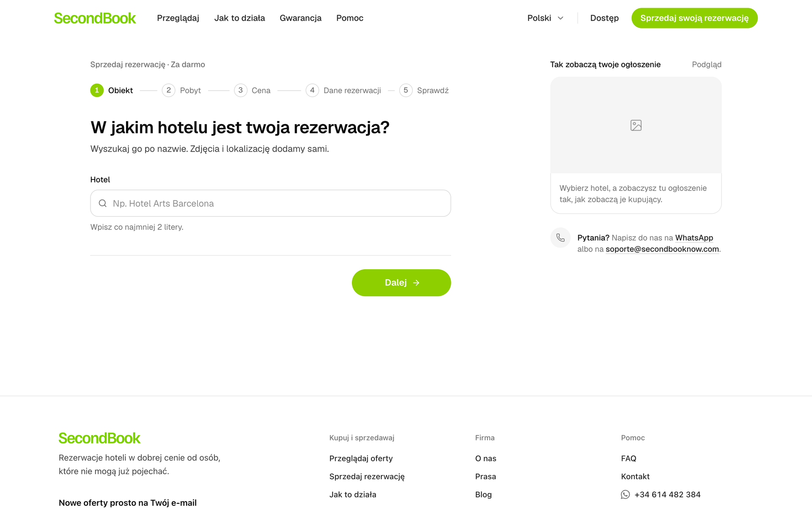The width and height of the screenshot is (812, 508).
Task: Select step 5 Sprawdź in stepper
Action: click(424, 90)
